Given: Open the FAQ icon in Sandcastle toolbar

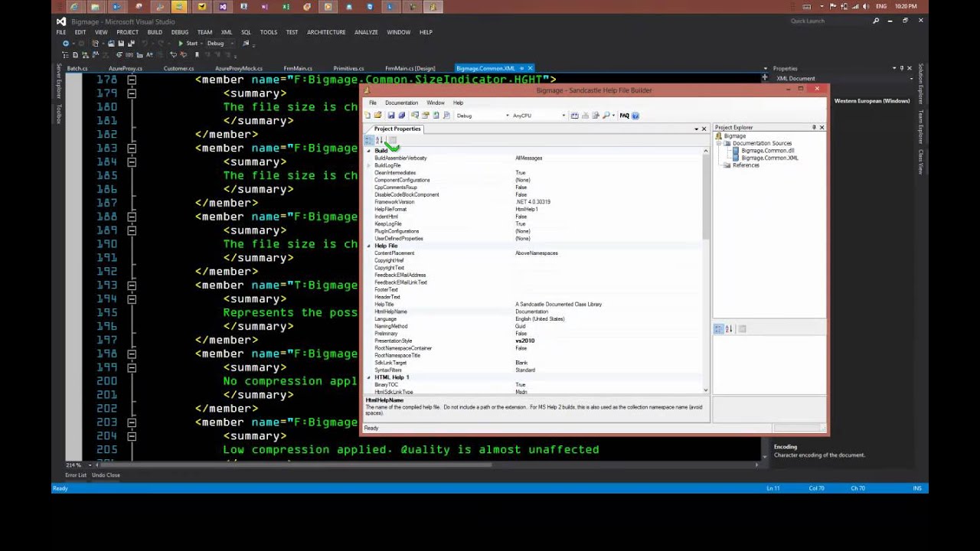Looking at the screenshot, I should pos(624,116).
